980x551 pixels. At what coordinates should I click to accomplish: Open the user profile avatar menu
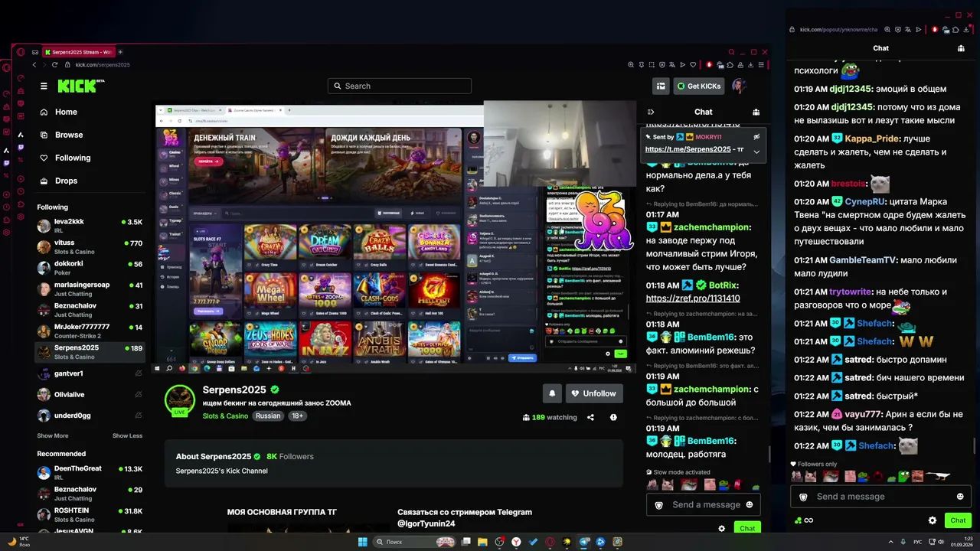point(739,86)
